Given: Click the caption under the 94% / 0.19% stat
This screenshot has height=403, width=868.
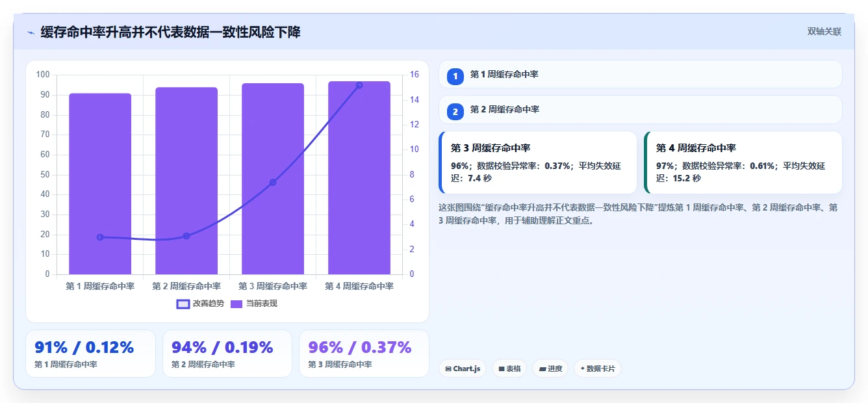Looking at the screenshot, I should click(203, 365).
